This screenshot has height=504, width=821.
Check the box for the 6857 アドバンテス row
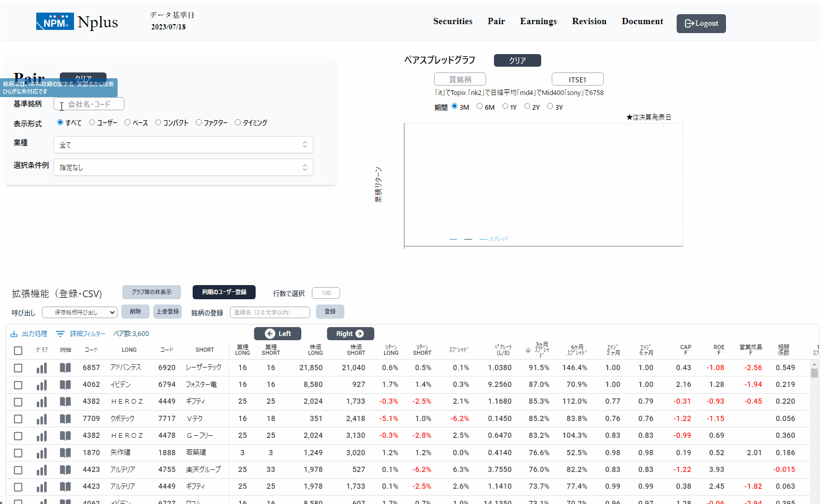[18, 368]
